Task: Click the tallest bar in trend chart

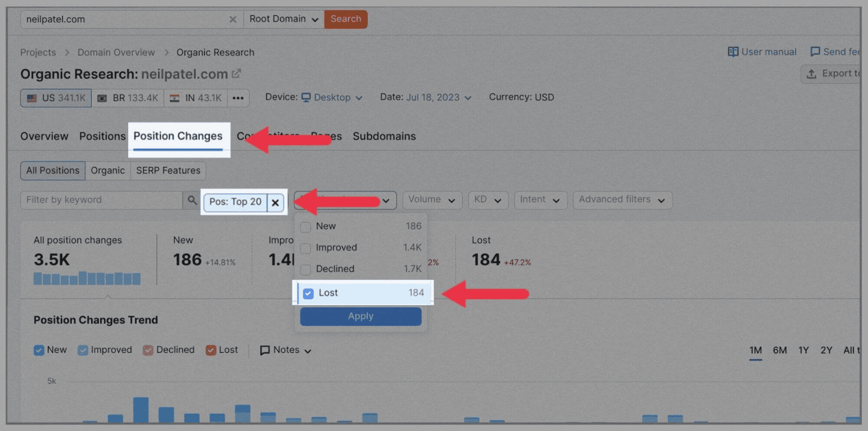Action: [141, 410]
